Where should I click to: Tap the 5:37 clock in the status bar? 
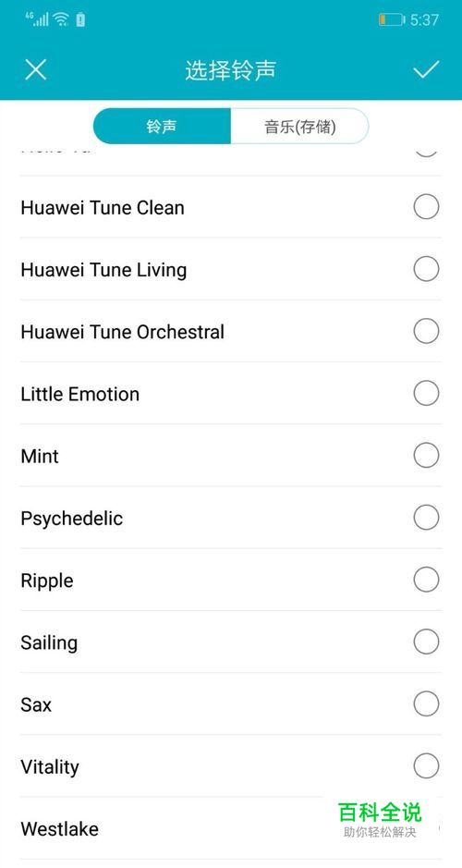click(x=424, y=20)
